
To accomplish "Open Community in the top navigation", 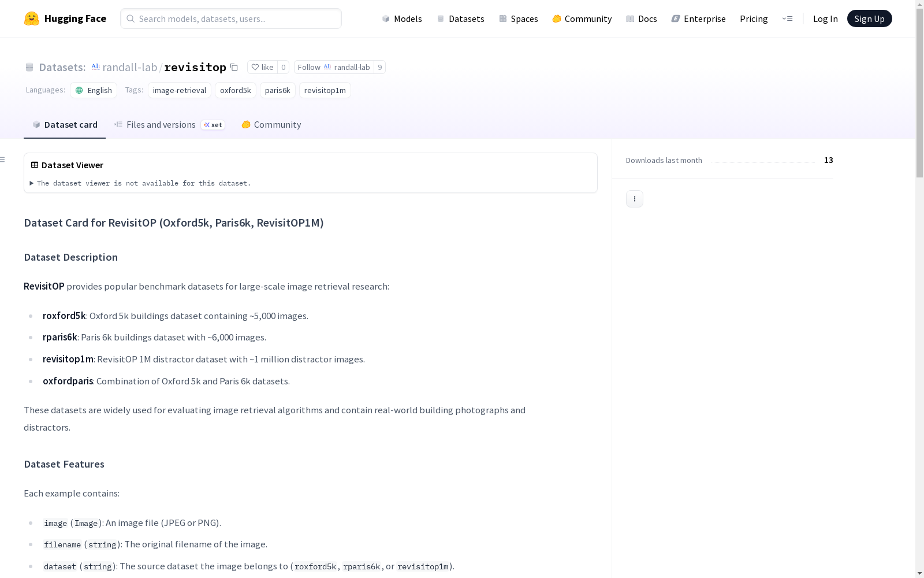I will coord(582,18).
